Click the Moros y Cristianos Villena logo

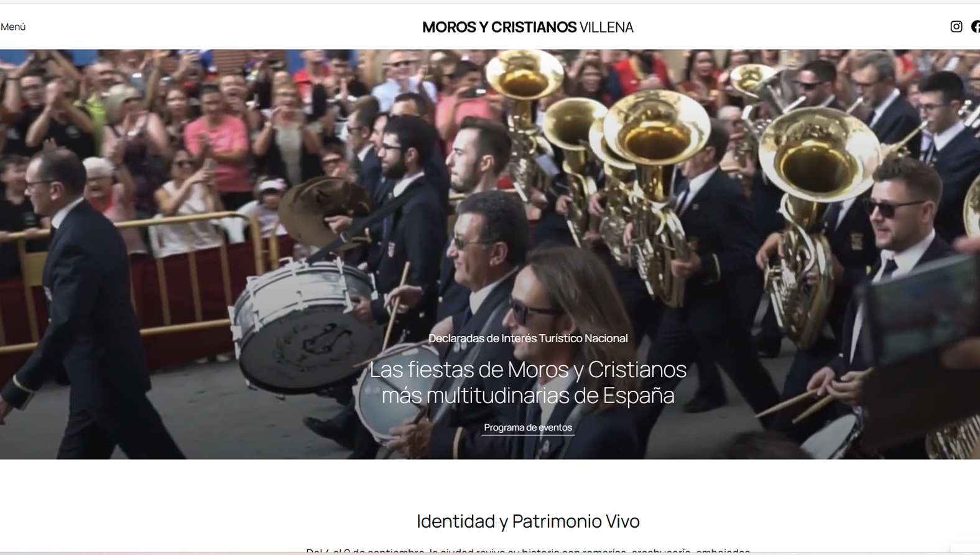click(527, 27)
